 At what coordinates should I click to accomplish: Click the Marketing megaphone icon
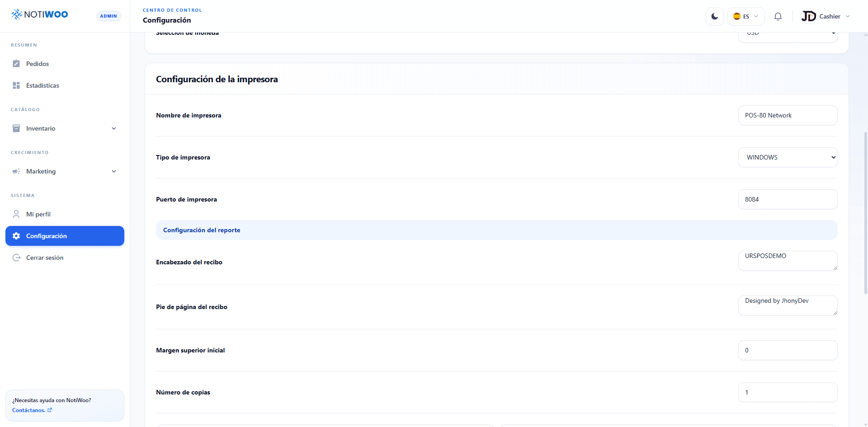tap(16, 171)
